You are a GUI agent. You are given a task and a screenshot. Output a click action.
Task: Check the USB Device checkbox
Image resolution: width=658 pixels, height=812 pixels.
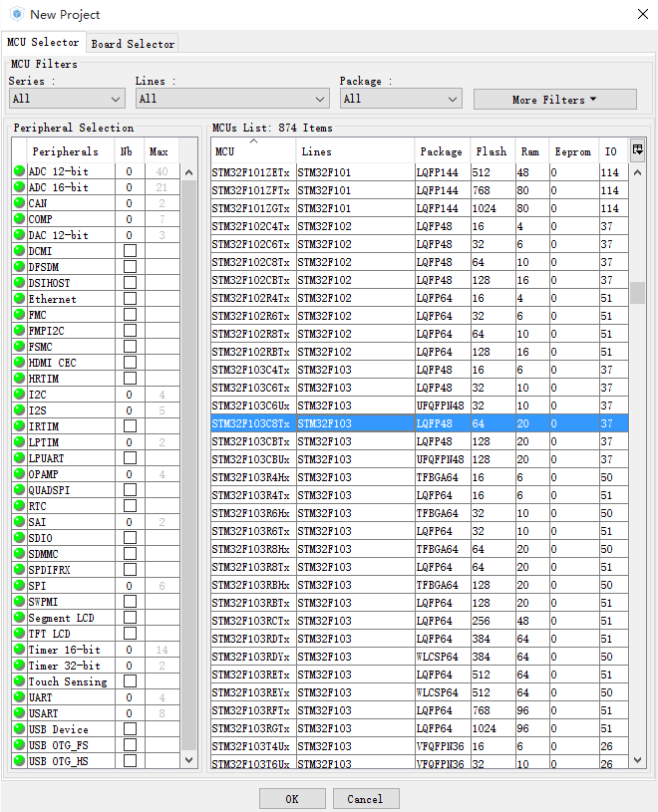[130, 728]
